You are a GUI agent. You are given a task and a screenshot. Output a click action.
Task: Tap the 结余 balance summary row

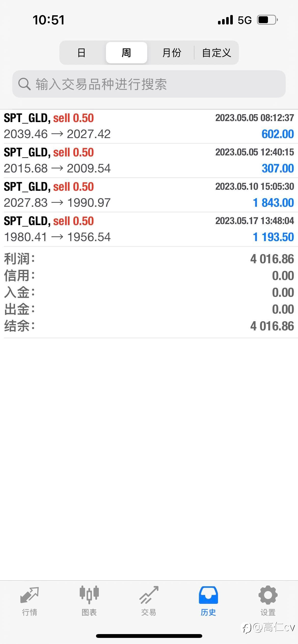pyautogui.click(x=149, y=326)
